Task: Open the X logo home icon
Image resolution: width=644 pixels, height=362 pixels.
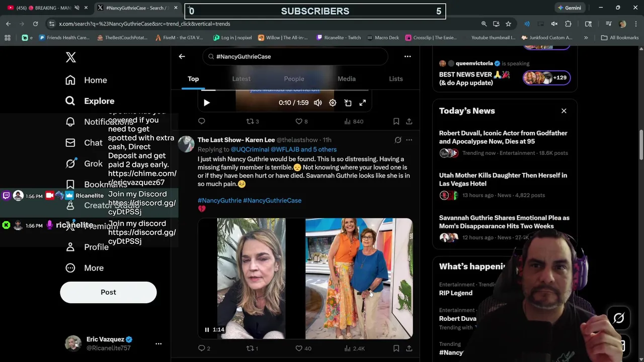Action: [x=70, y=57]
